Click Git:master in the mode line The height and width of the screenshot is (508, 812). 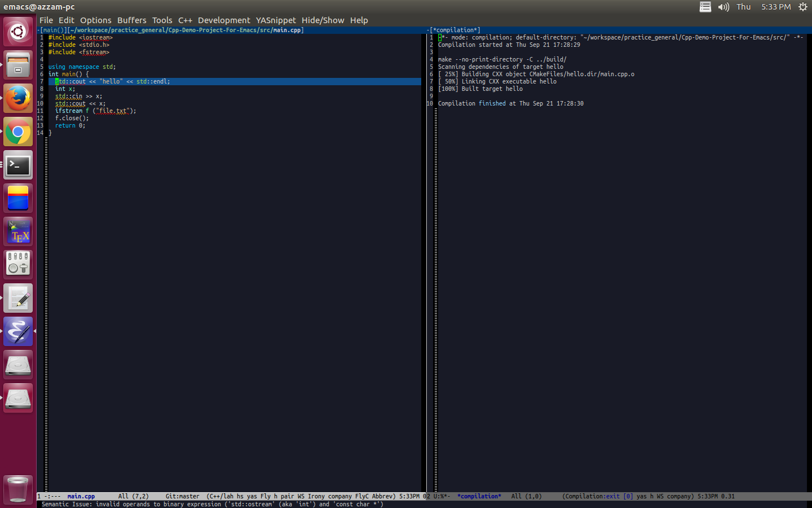(x=182, y=497)
